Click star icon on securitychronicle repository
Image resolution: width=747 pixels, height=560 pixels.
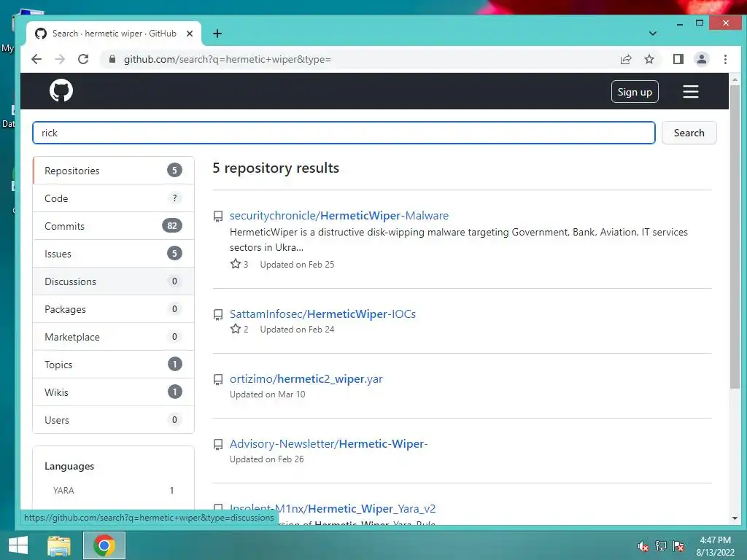pyautogui.click(x=236, y=264)
